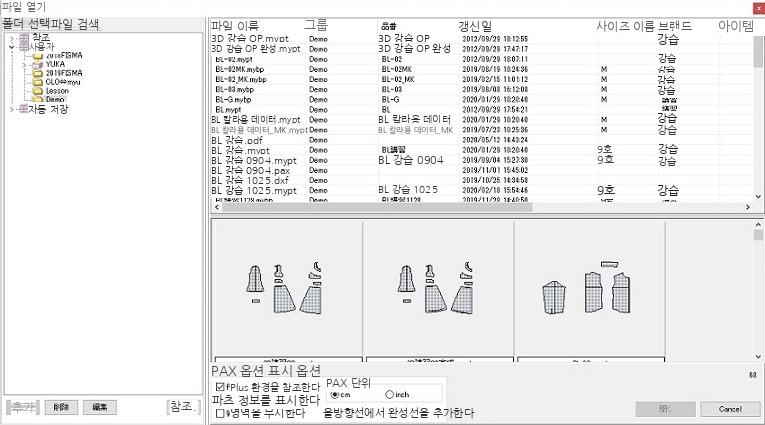
Task: Select the second skirt pattern thumbnail
Action: [439, 291]
